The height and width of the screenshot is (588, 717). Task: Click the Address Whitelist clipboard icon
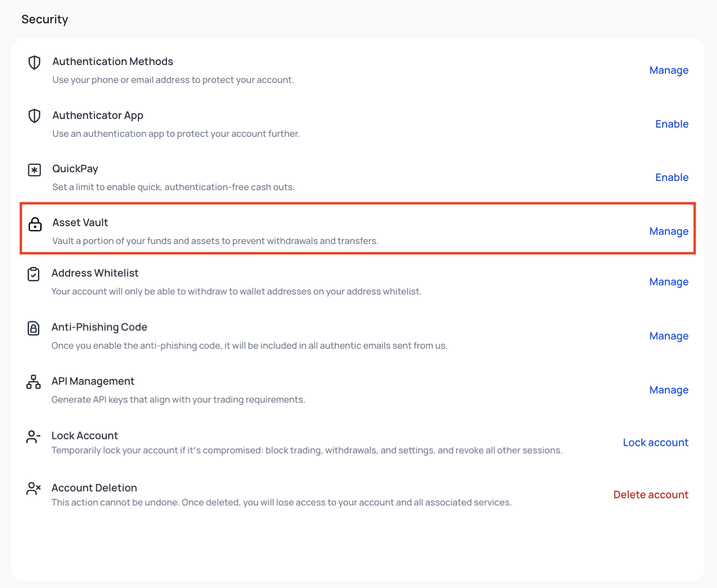(33, 274)
